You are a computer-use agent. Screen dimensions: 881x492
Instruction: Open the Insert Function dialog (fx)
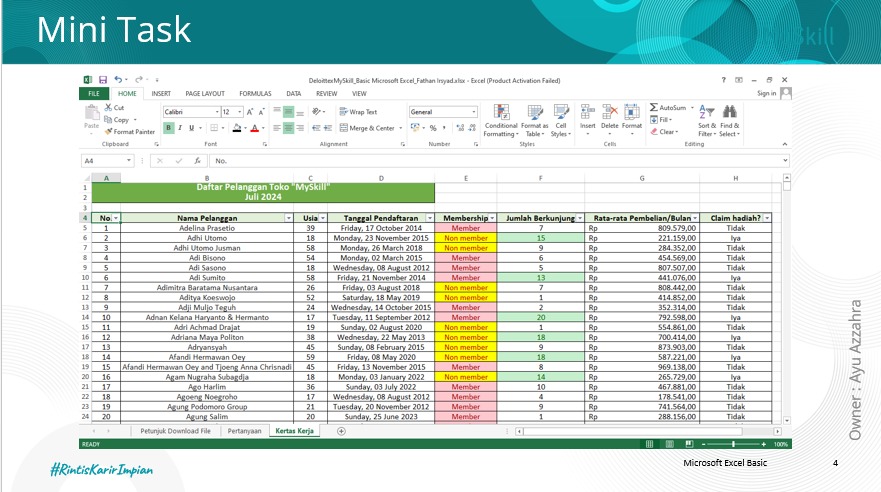tap(198, 161)
